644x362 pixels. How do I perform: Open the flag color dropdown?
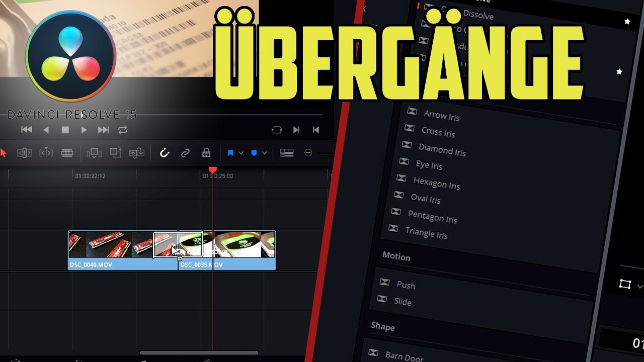[x=241, y=153]
